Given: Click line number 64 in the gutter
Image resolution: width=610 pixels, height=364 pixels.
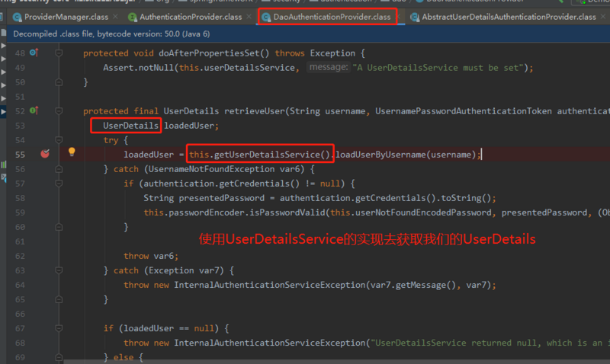Looking at the screenshot, I should pos(21,285).
